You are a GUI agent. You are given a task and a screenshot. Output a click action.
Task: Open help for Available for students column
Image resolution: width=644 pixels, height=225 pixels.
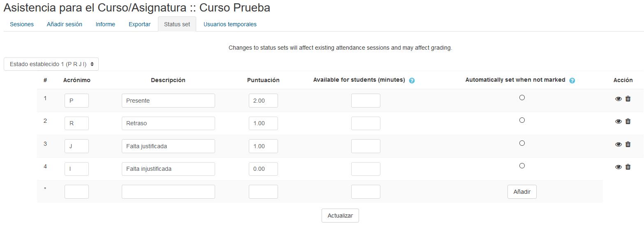coord(412,80)
